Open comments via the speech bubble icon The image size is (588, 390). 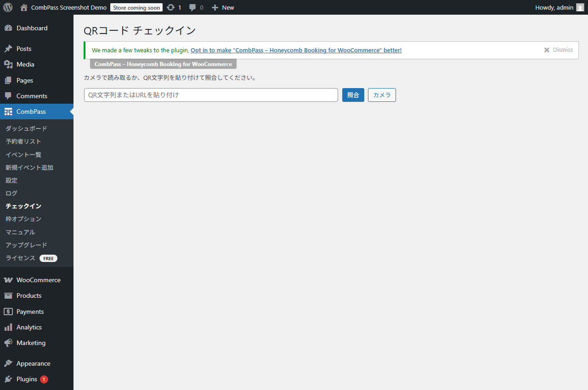coord(192,7)
